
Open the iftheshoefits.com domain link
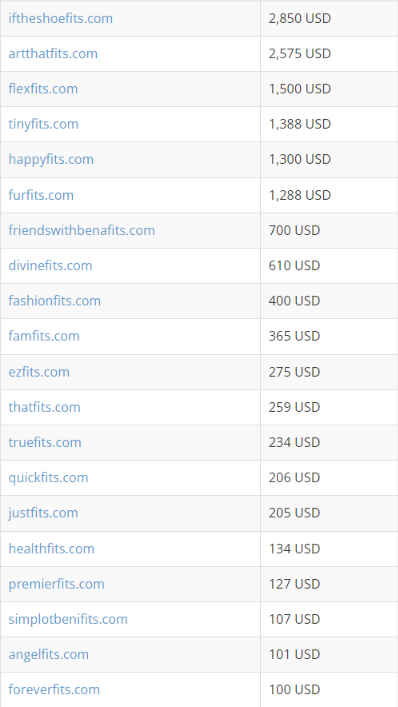(60, 18)
